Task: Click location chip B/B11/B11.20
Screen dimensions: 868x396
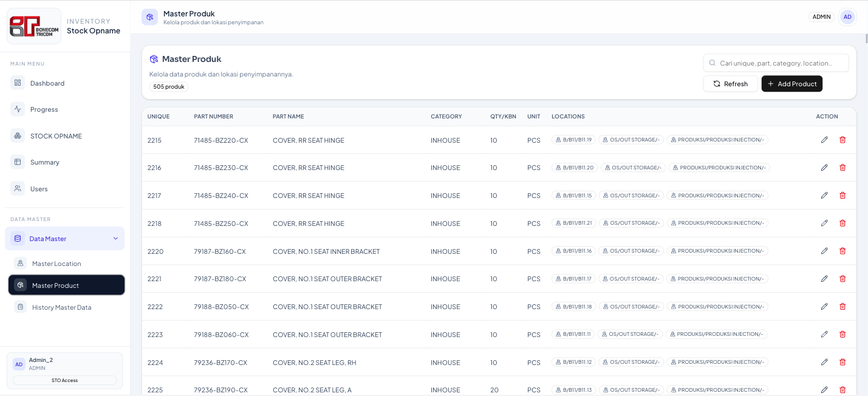Action: (x=575, y=168)
